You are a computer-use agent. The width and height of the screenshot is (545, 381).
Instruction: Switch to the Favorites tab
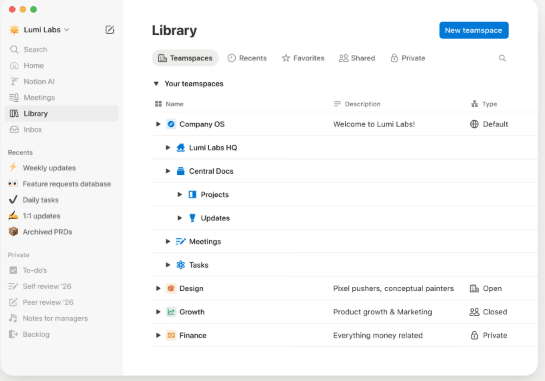303,58
